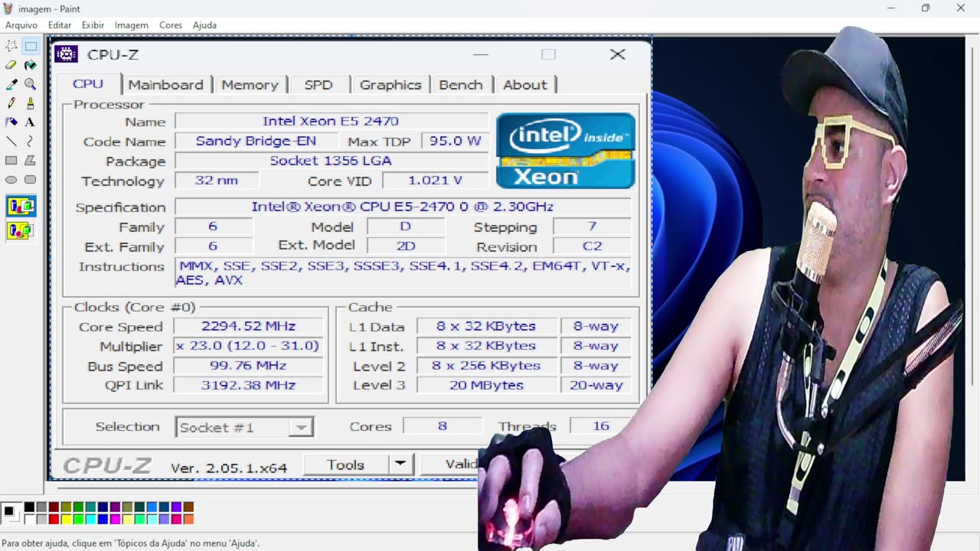Open the Editar menu

tap(60, 25)
